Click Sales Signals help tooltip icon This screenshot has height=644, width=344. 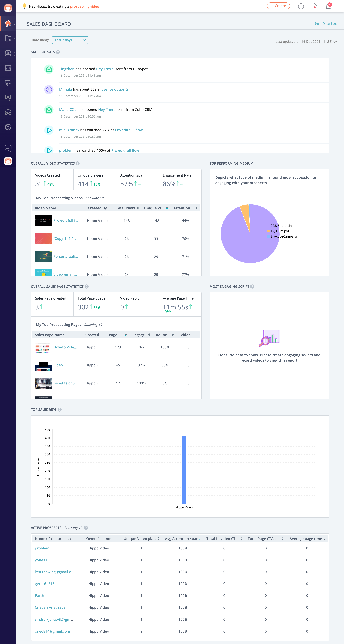click(58, 52)
